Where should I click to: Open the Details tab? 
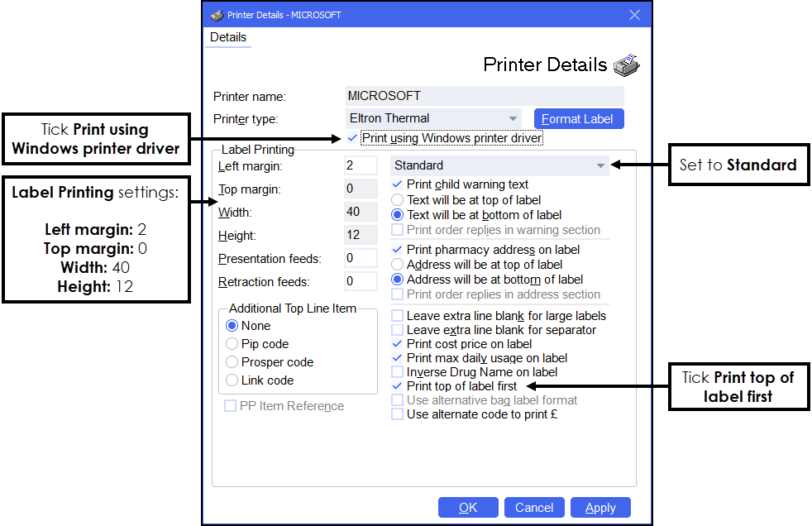click(x=228, y=37)
